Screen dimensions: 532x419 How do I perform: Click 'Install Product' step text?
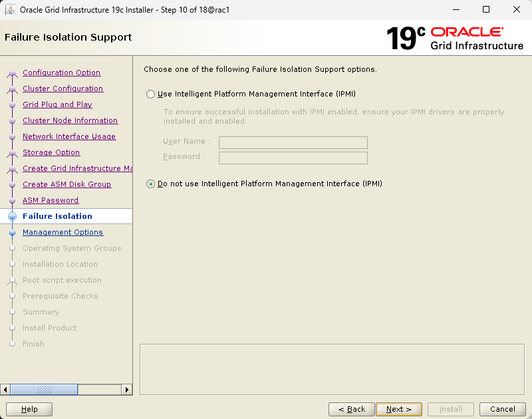click(x=49, y=328)
